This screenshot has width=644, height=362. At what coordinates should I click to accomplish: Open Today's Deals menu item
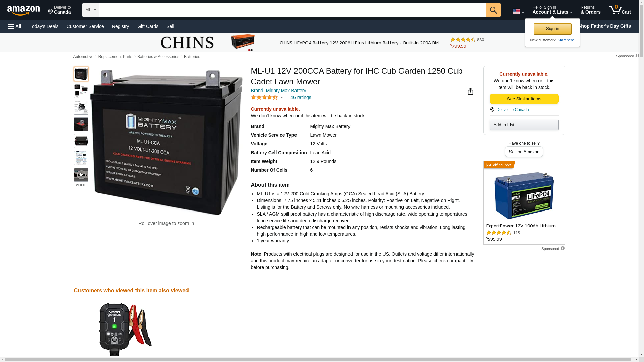pyautogui.click(x=44, y=26)
